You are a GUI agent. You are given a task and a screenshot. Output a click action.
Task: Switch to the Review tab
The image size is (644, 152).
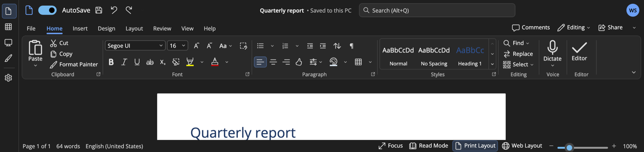(162, 28)
